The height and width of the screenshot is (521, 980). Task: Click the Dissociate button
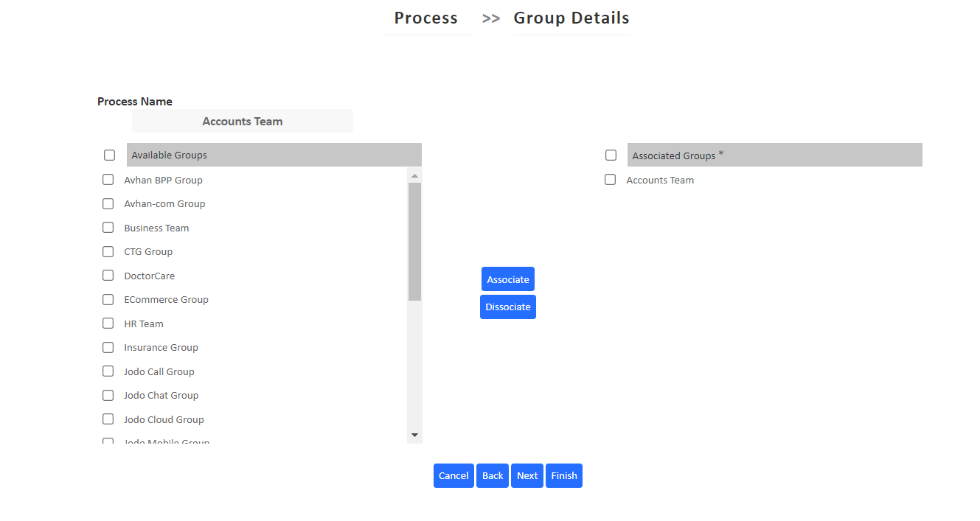coord(507,307)
